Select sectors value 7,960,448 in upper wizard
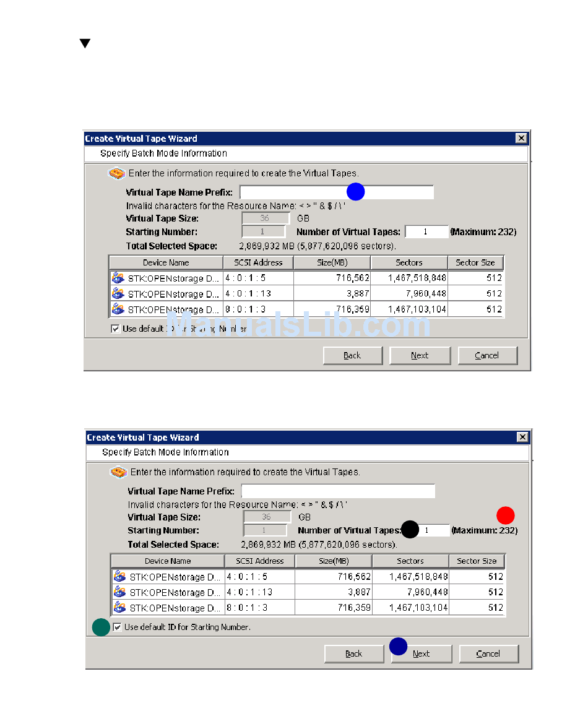Image resolution: width=588 pixels, height=716 pixels. (x=426, y=293)
